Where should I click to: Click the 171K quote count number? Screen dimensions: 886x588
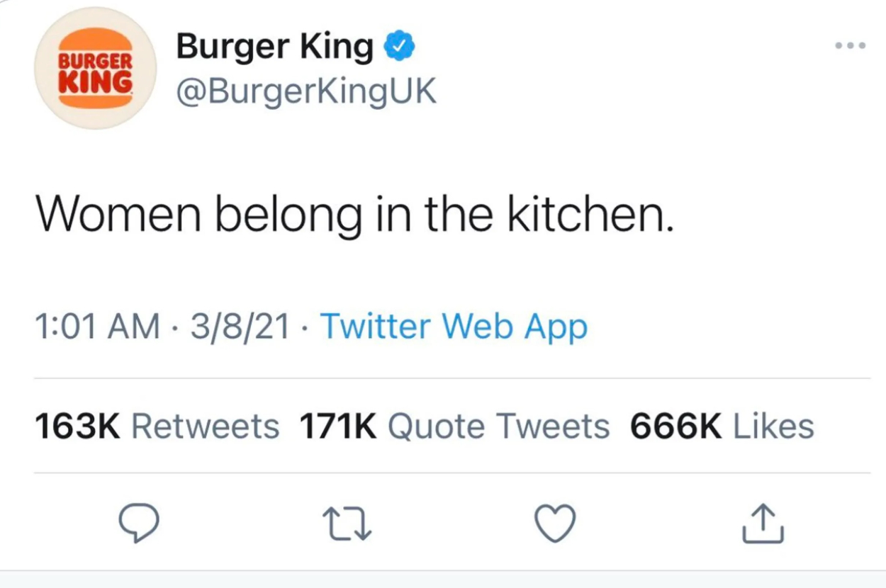coord(338,426)
